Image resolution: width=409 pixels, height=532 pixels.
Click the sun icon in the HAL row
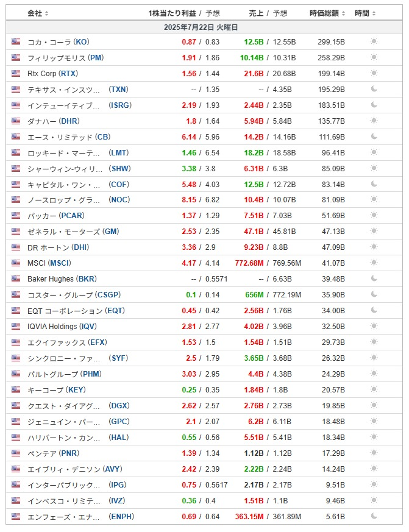pyautogui.click(x=374, y=437)
